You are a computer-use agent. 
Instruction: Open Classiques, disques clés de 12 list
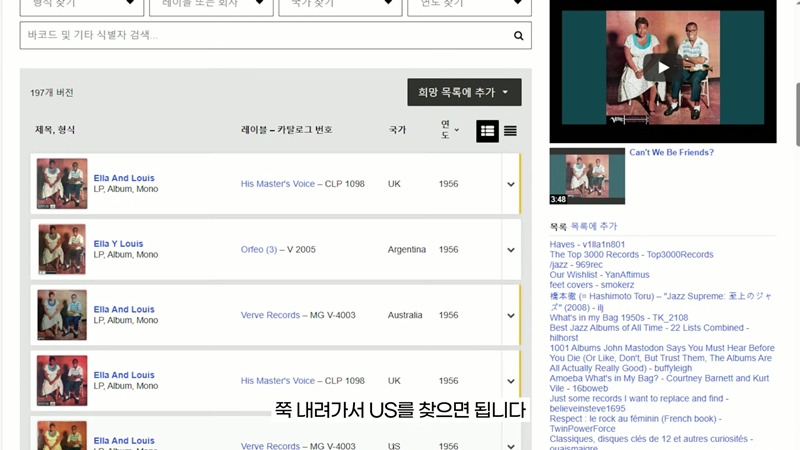tap(651, 442)
